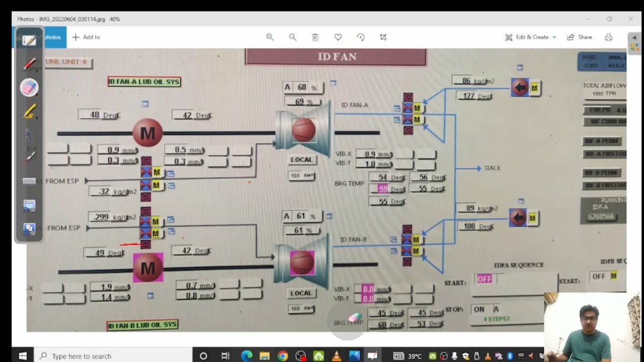
Task: Launch Google Chrome from the taskbar
Action: (283, 356)
